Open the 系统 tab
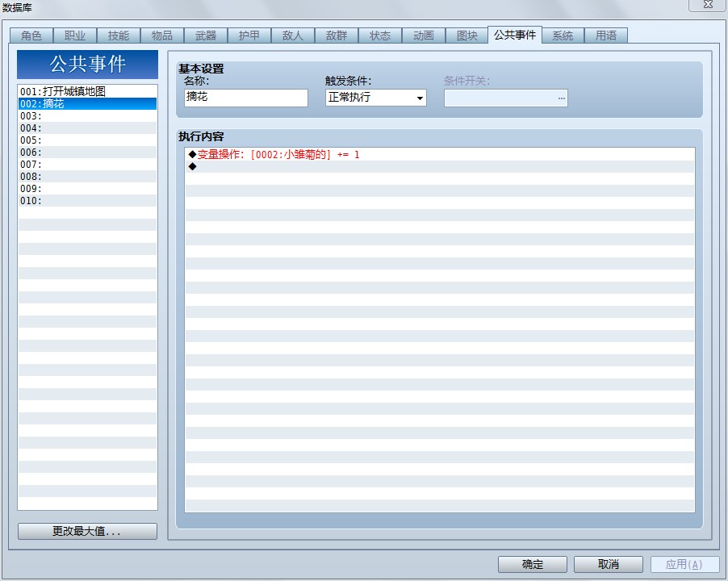This screenshot has height=581, width=728. click(x=563, y=36)
